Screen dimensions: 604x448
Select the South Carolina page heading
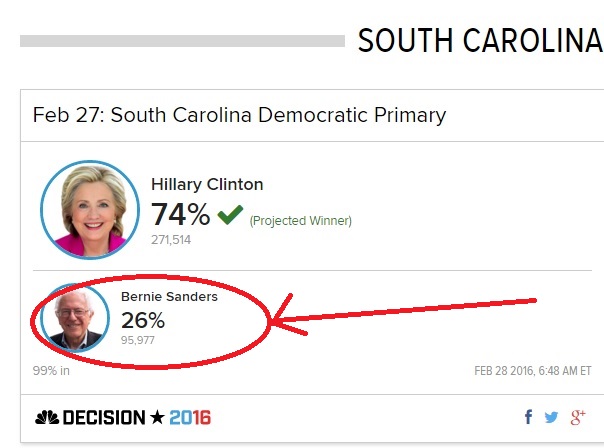pos(480,40)
